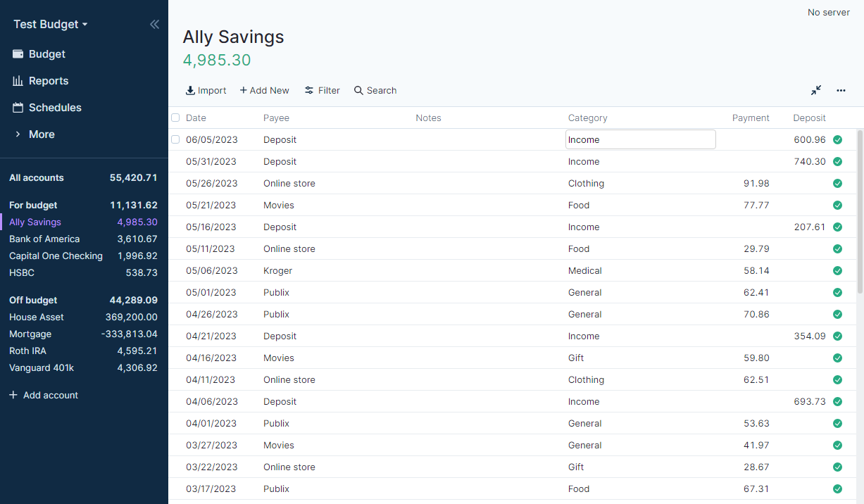The height and width of the screenshot is (504, 864).
Task: Click the Add New transaction button
Action: (x=264, y=90)
